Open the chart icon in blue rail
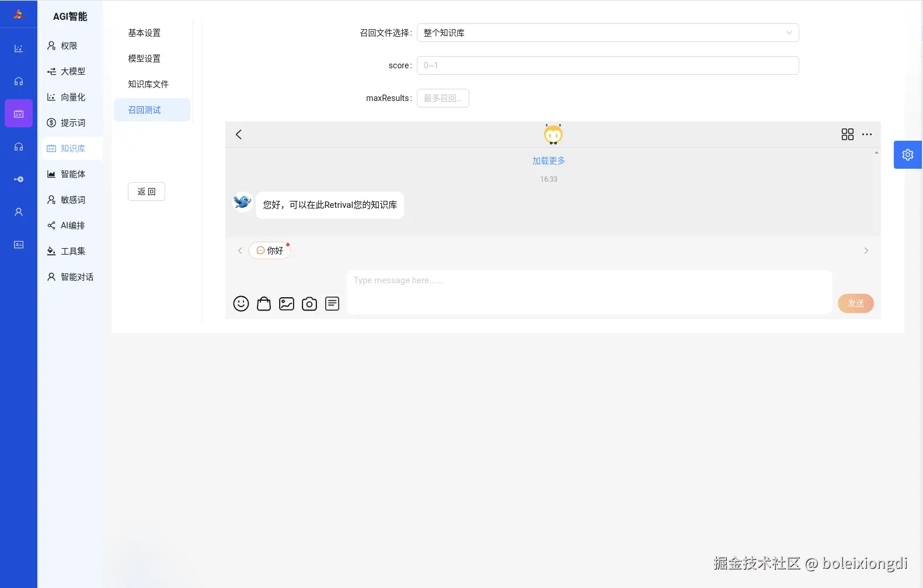 pyautogui.click(x=19, y=48)
